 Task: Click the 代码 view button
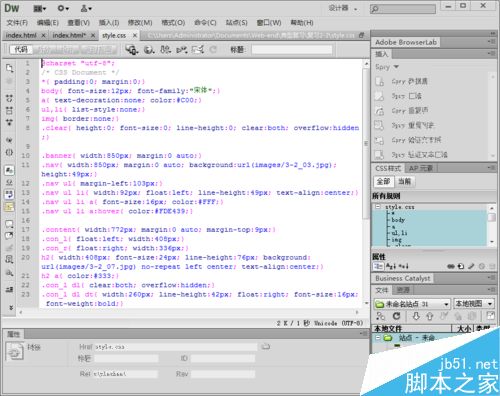tap(21, 50)
